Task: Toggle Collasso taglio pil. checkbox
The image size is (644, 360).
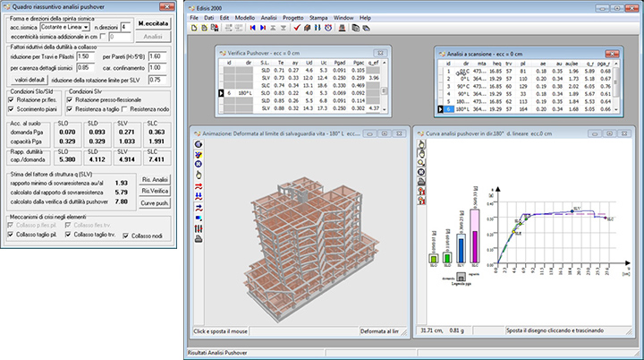Action: (x=11, y=235)
